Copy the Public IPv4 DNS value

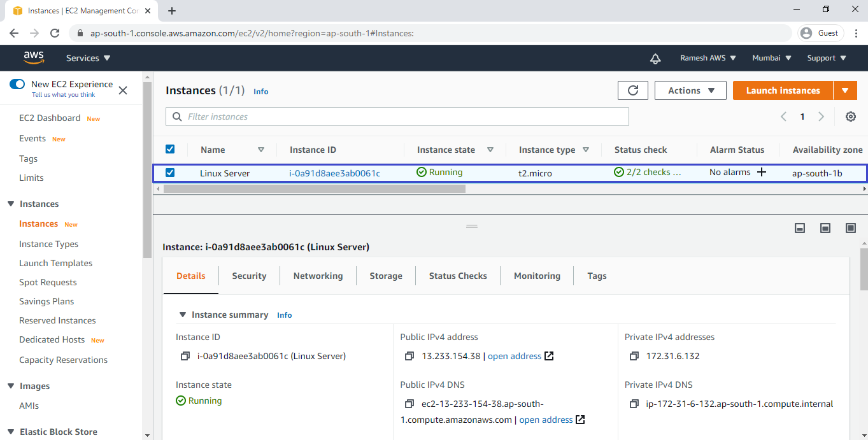pyautogui.click(x=409, y=404)
